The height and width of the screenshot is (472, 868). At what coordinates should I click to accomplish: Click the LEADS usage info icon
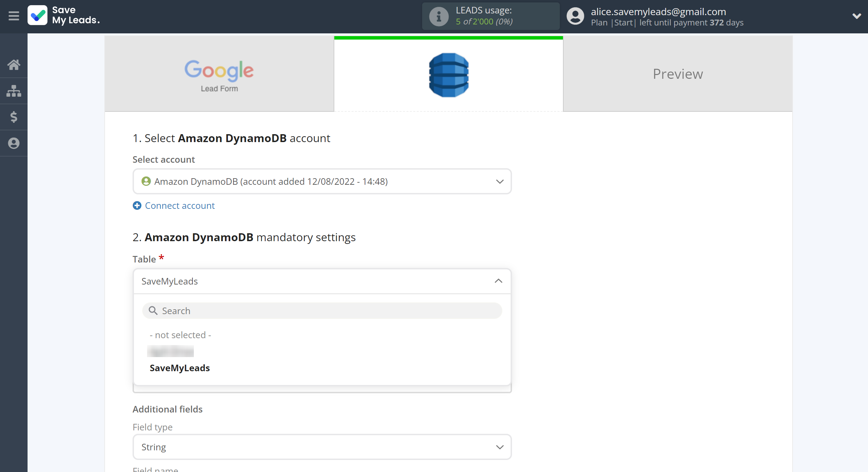point(439,16)
